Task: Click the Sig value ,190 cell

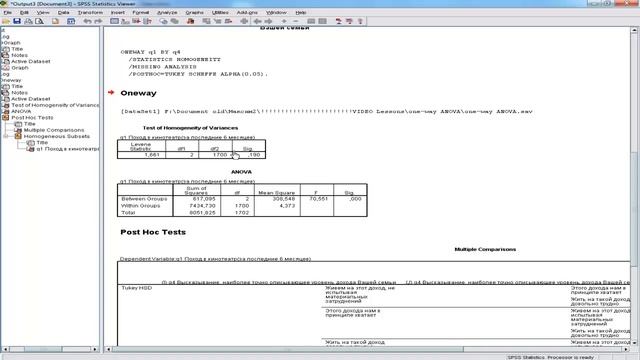Action: [254, 155]
